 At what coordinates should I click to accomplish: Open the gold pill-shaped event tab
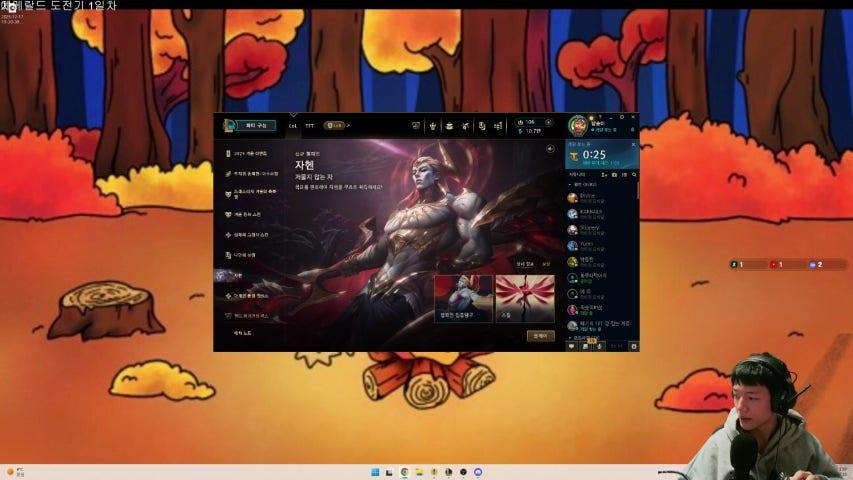[334, 126]
